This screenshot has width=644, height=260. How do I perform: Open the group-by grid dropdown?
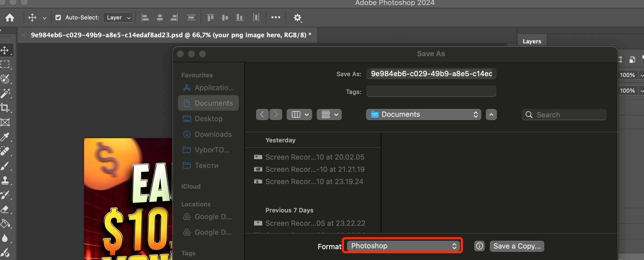tap(329, 115)
